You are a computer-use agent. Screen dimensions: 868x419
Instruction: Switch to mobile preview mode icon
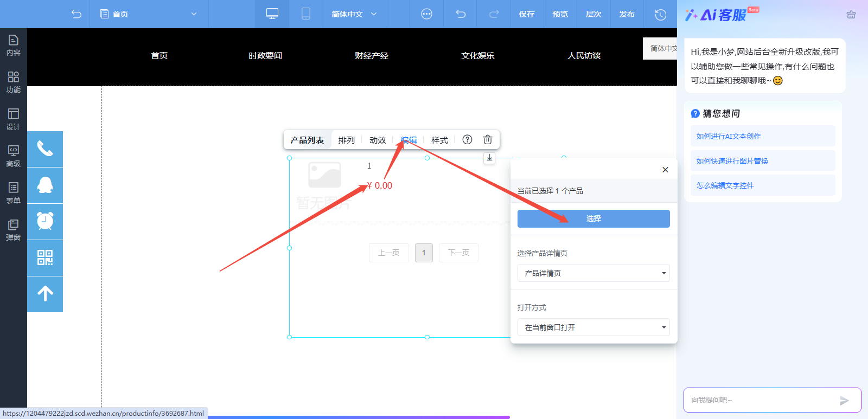click(x=306, y=14)
